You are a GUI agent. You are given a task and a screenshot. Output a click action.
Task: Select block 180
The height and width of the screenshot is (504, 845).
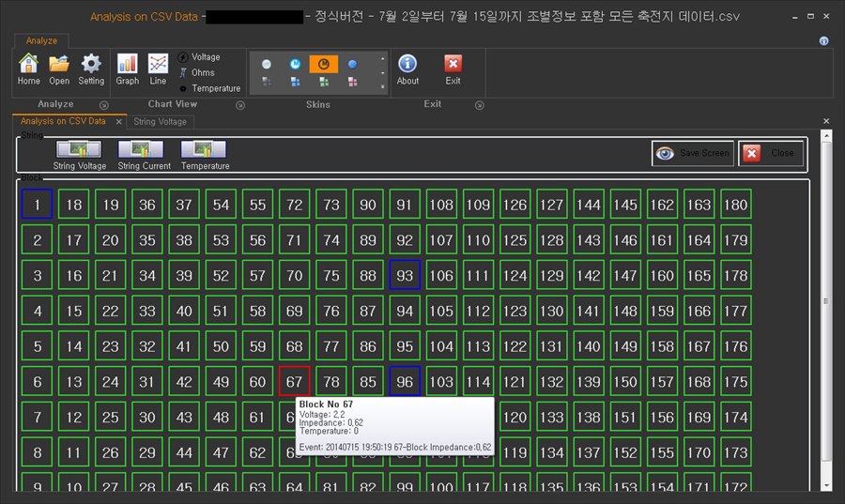(735, 204)
